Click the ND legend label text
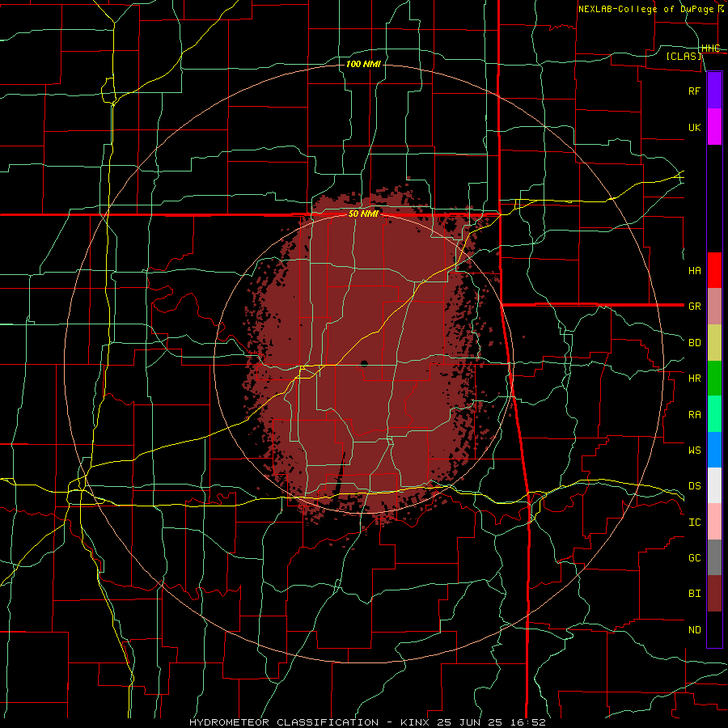This screenshot has height=728, width=728. 694,630
